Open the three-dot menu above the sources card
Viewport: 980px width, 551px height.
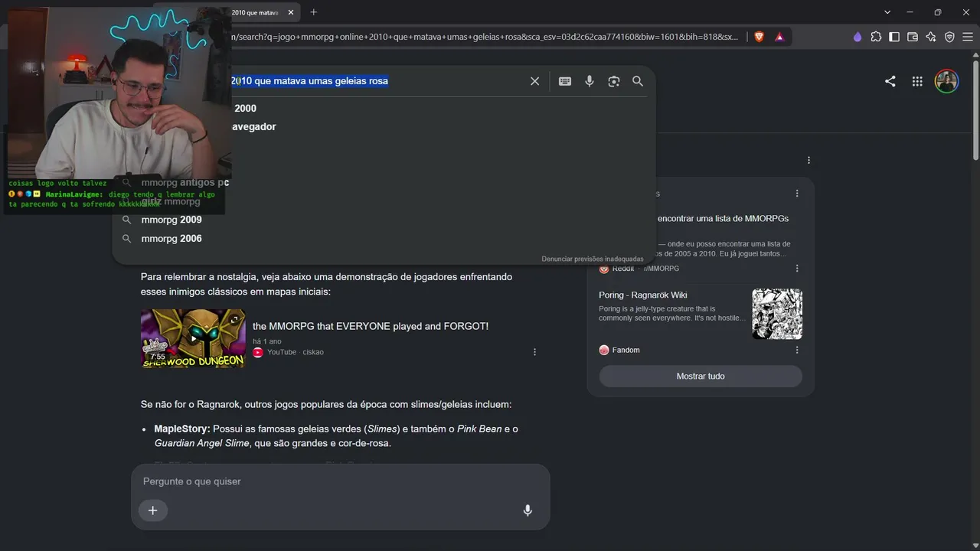808,160
